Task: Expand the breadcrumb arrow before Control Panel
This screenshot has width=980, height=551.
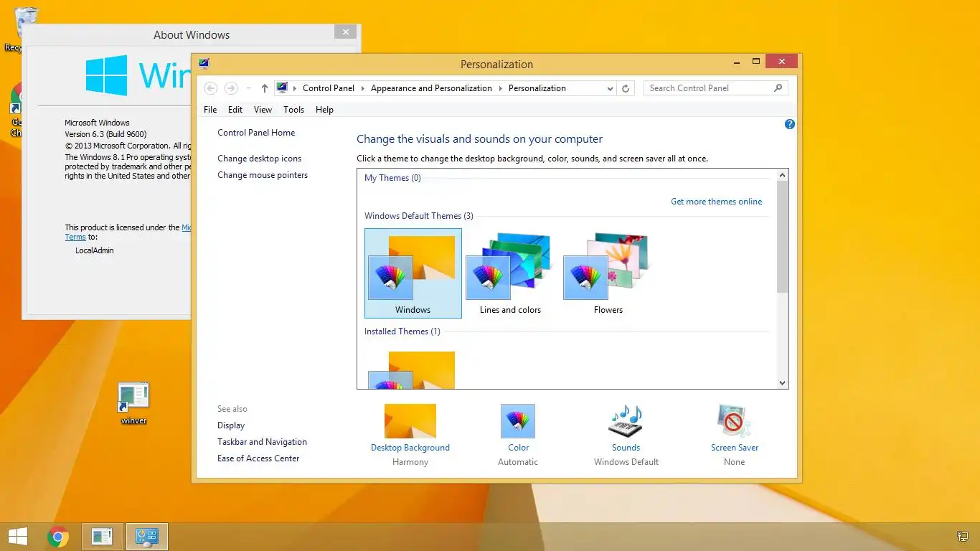Action: pyautogui.click(x=295, y=88)
